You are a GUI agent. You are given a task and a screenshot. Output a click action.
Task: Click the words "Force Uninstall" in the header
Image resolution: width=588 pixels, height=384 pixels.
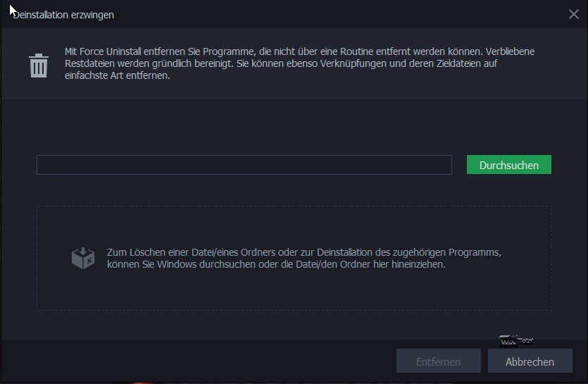116,51
